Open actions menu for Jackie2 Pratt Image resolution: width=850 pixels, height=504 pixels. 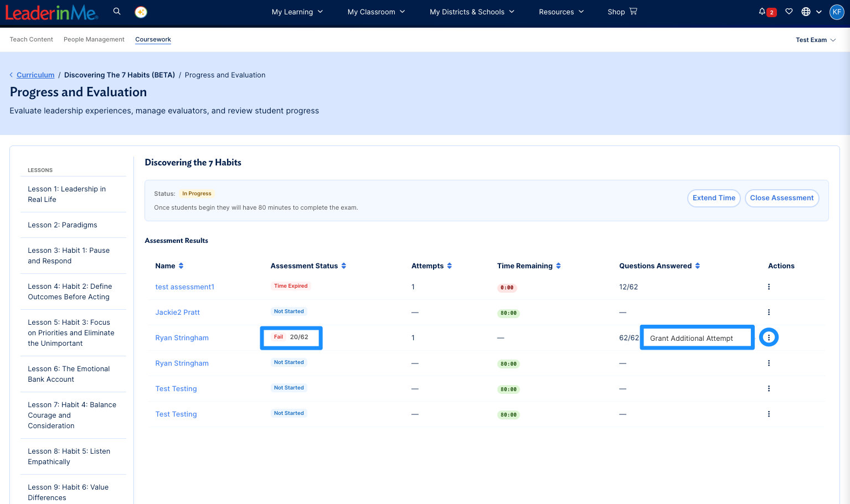[x=769, y=312]
